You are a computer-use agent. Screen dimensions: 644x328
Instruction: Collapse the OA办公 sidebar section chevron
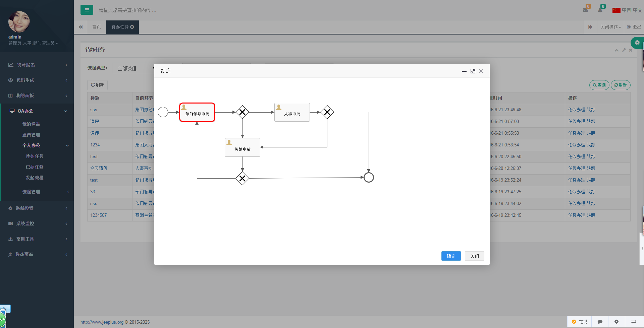[x=66, y=111]
